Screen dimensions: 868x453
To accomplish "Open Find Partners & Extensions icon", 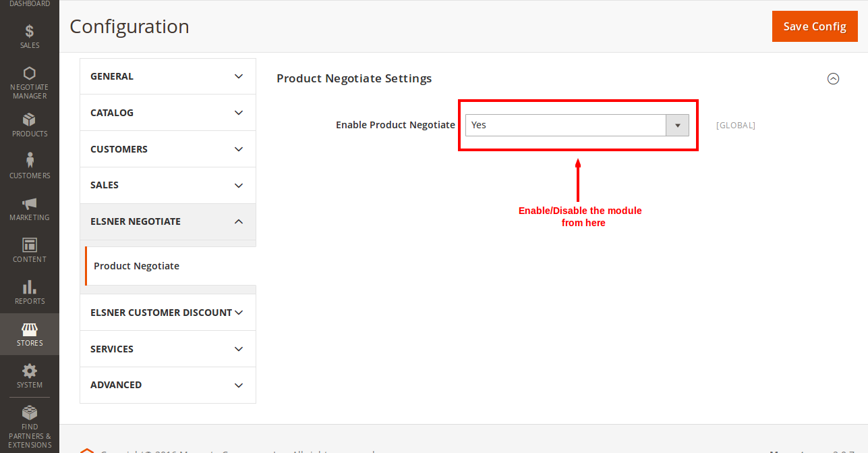I will tap(30, 412).
